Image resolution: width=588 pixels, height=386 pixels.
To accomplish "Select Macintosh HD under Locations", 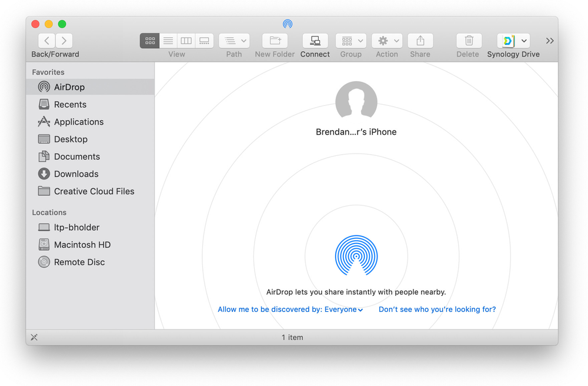I will 90,245.
